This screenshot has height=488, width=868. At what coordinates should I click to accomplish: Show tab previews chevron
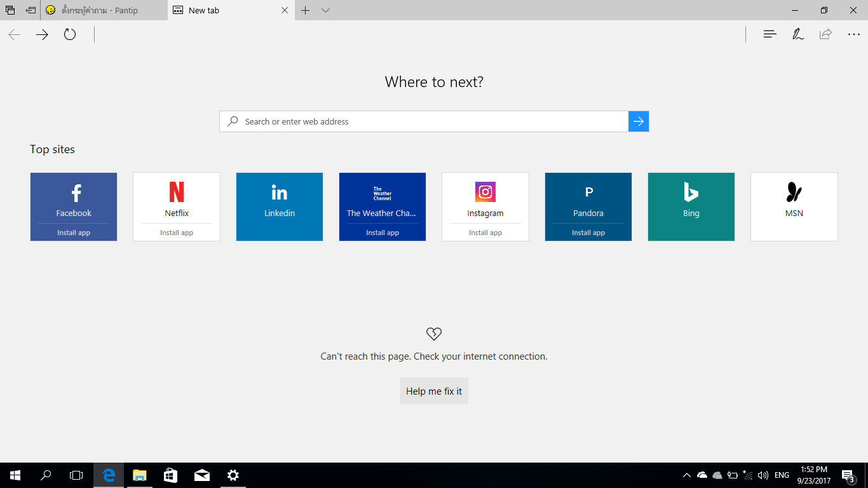326,10
